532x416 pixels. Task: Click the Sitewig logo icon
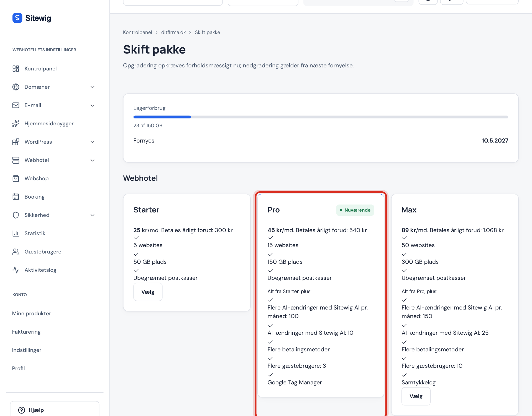pos(17,18)
